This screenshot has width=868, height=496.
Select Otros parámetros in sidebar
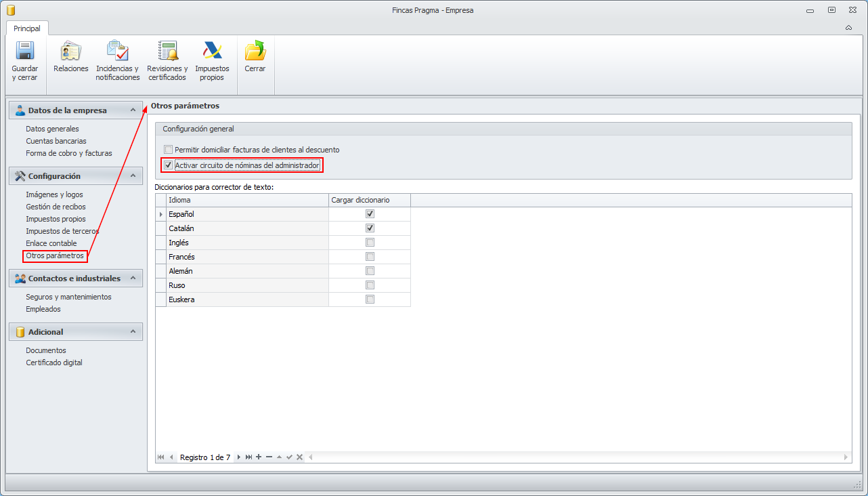point(55,256)
